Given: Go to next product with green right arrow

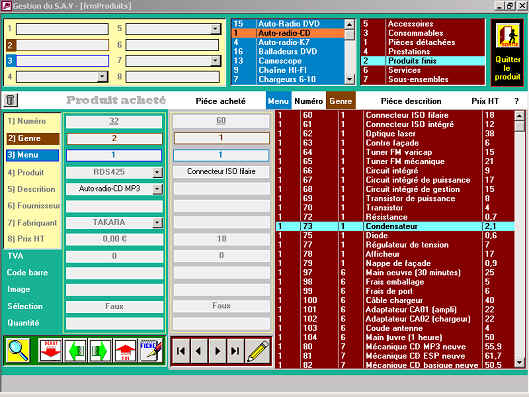Looking at the screenshot, I should click(100, 351).
